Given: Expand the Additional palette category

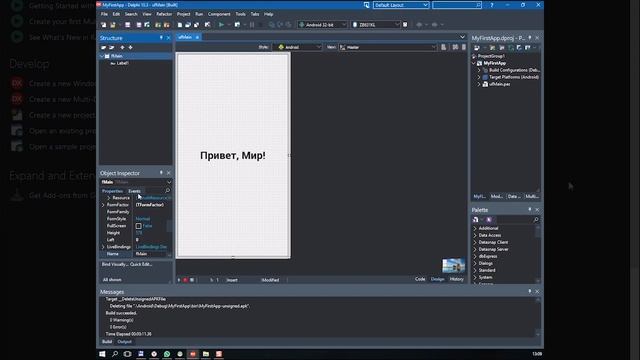Looking at the screenshot, I should (x=475, y=228).
